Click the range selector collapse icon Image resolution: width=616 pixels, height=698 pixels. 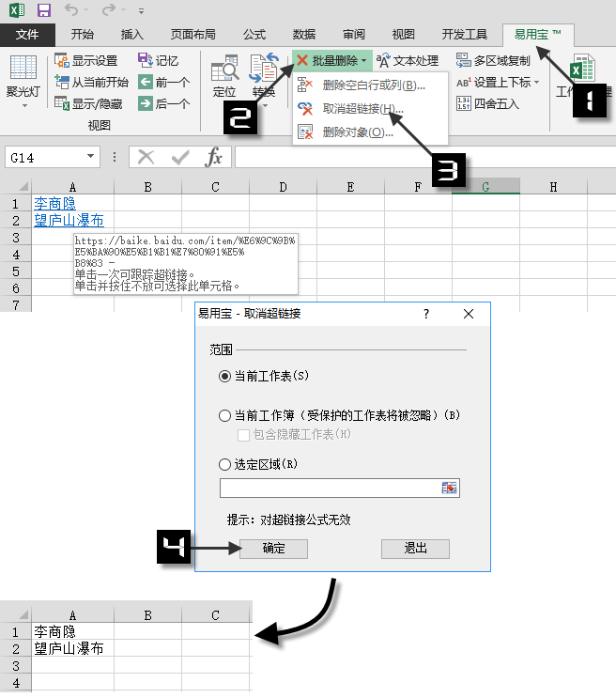450,489
